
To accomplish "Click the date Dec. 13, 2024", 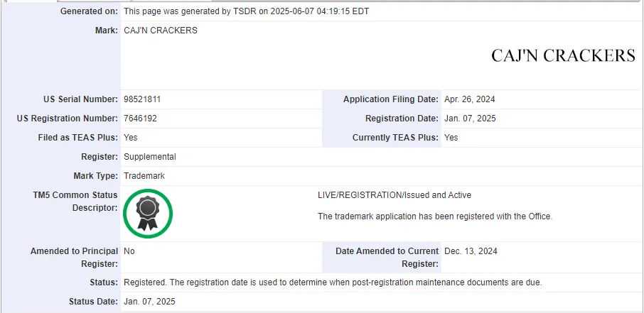I will click(471, 251).
